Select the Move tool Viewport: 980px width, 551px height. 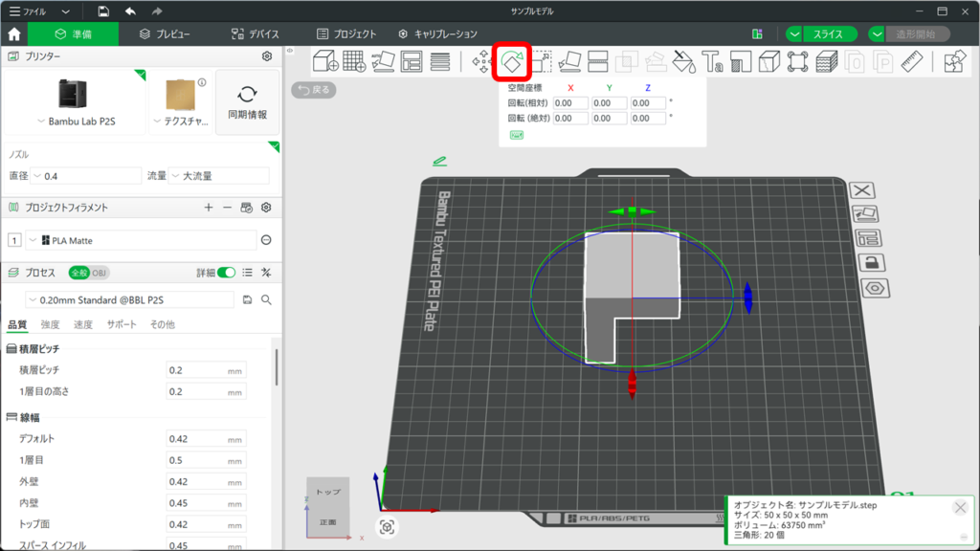coord(481,62)
